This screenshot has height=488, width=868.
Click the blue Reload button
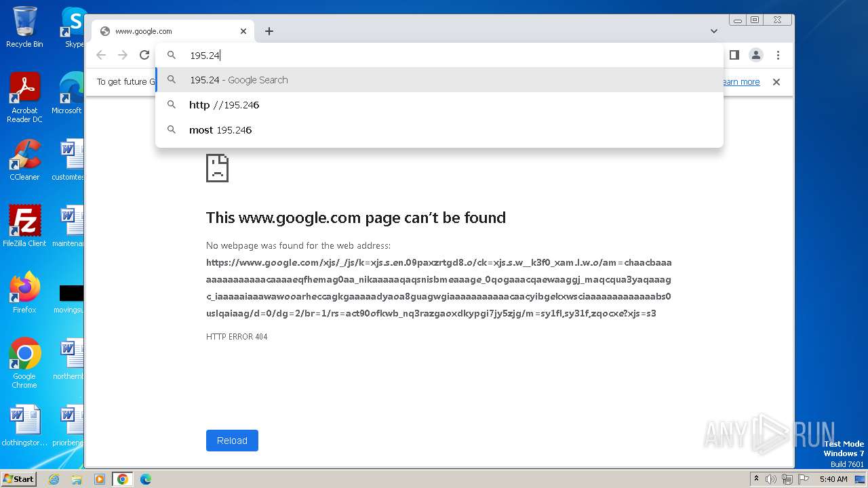tap(232, 441)
